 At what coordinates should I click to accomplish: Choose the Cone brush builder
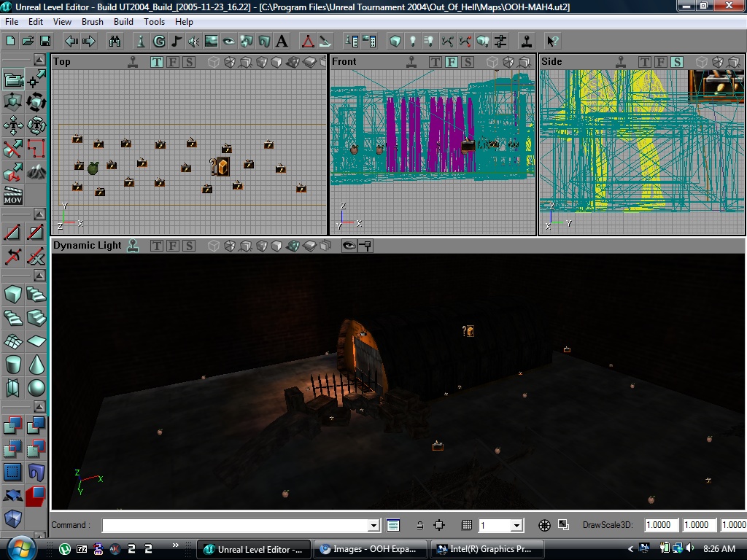pyautogui.click(x=36, y=365)
